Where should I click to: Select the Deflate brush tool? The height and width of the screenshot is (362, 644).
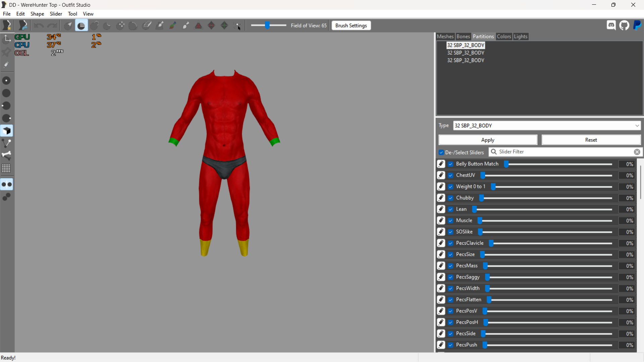click(x=107, y=25)
